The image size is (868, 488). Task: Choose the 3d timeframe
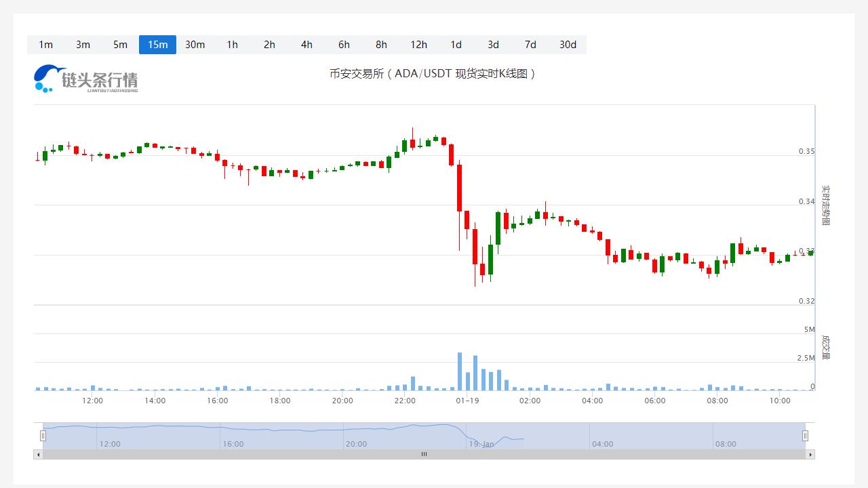click(493, 45)
